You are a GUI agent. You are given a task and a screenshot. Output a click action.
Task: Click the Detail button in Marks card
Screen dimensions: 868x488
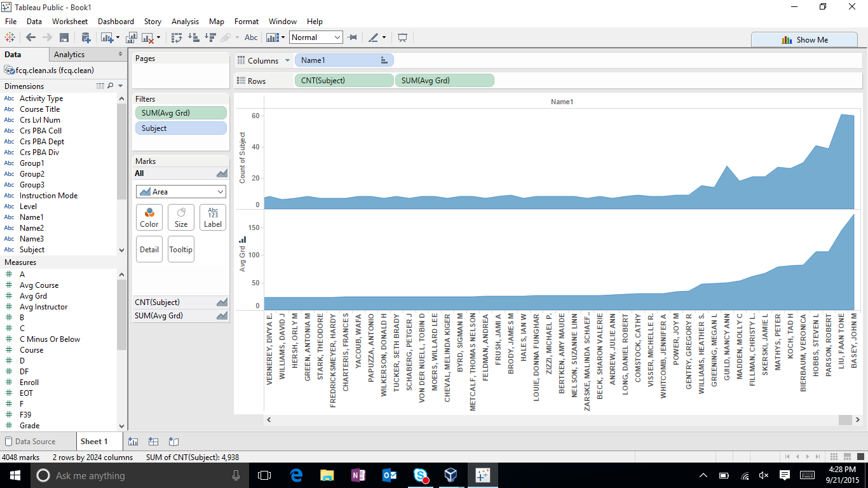[x=149, y=249]
